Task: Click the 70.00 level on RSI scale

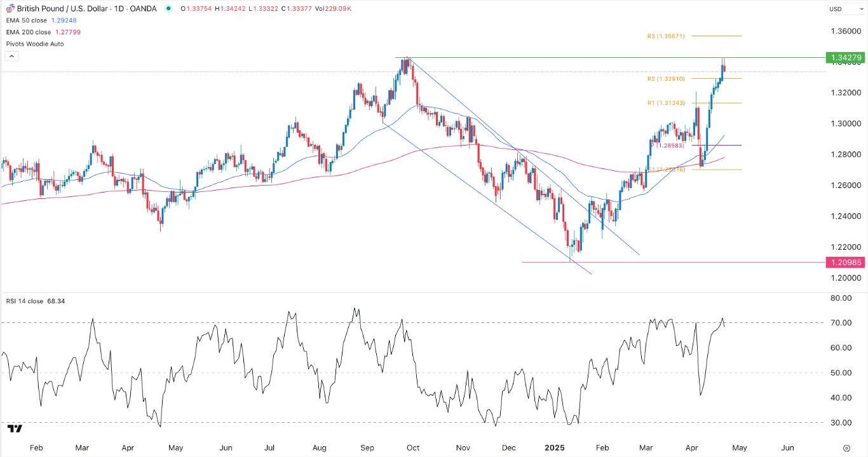Action: (840, 323)
